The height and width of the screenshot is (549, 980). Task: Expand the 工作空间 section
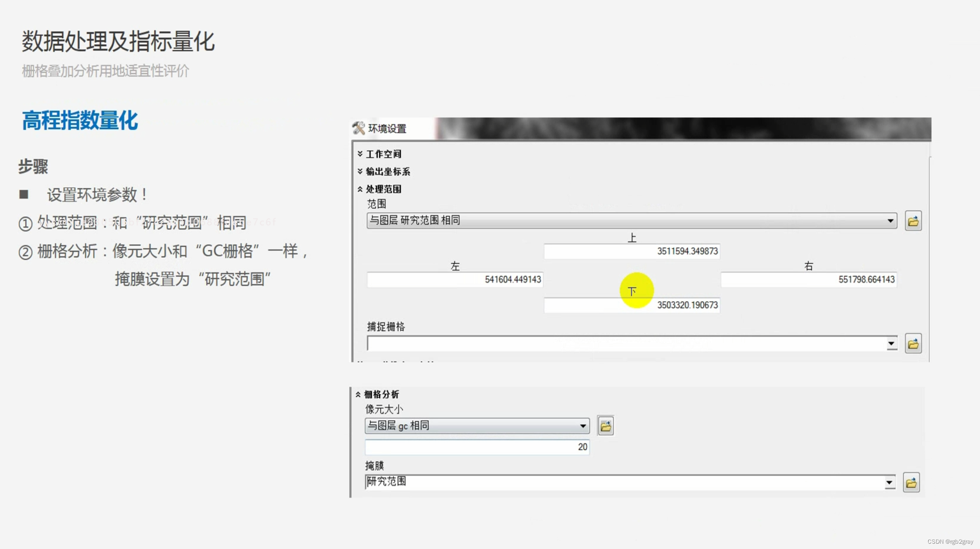360,154
